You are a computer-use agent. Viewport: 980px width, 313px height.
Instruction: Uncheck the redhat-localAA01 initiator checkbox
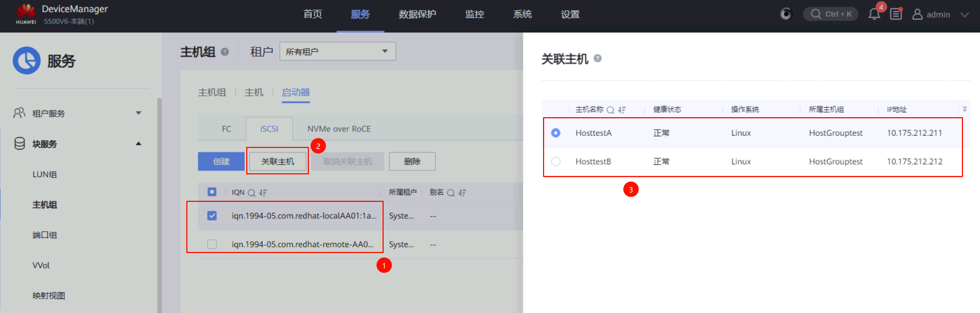pos(212,216)
